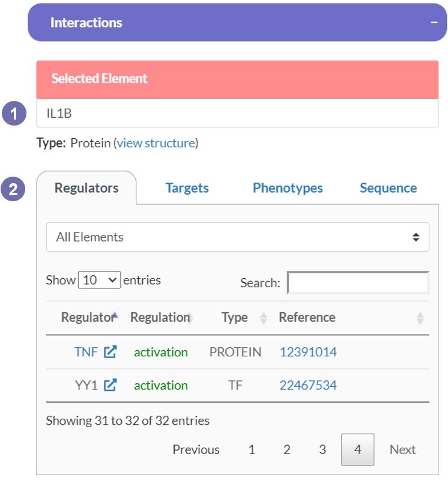Sort by Type column arrow
Image resolution: width=448 pixels, height=480 pixels.
(263, 318)
